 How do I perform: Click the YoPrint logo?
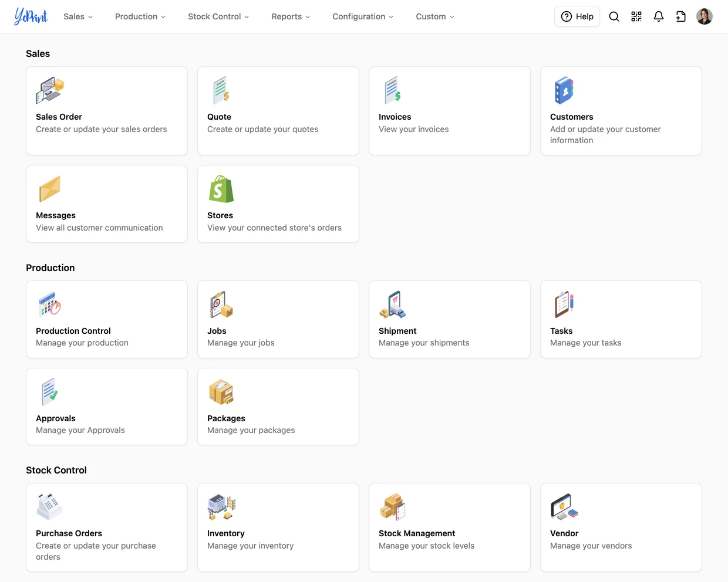(x=31, y=16)
